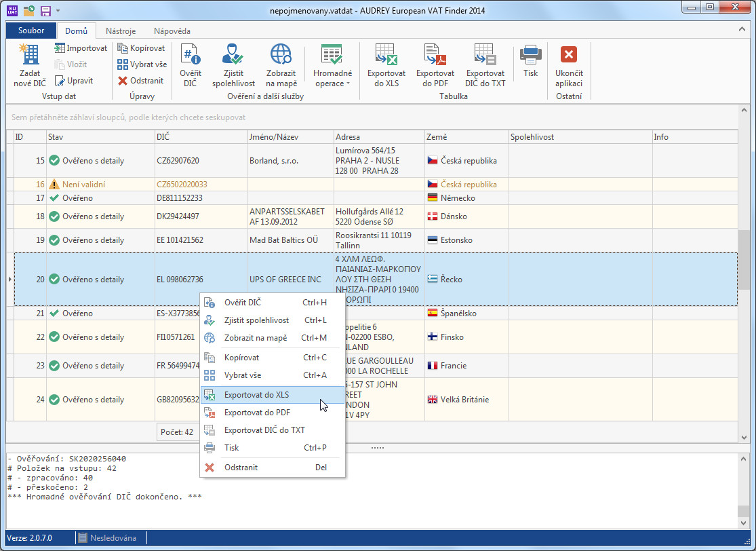Choose Ověřit DIČ in the context menu
The width and height of the screenshot is (756, 551).
click(x=273, y=303)
